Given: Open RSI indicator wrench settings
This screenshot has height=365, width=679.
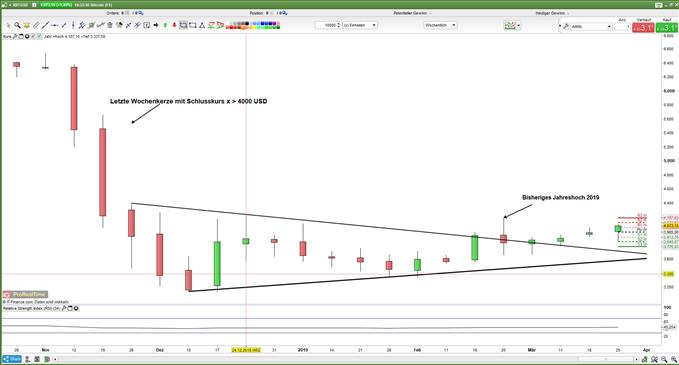Looking at the screenshot, I should (x=64, y=308).
